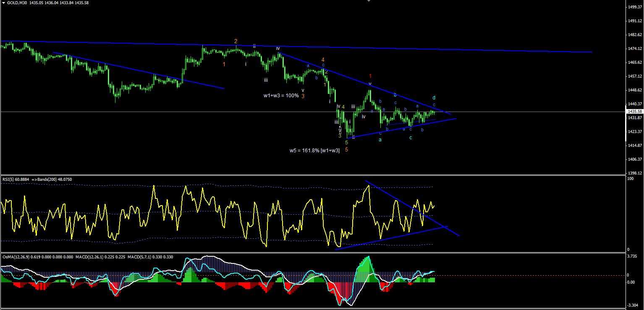The image size is (644, 310).
Task: Select the orange wave label "2" at chart top
Action: 236,41
